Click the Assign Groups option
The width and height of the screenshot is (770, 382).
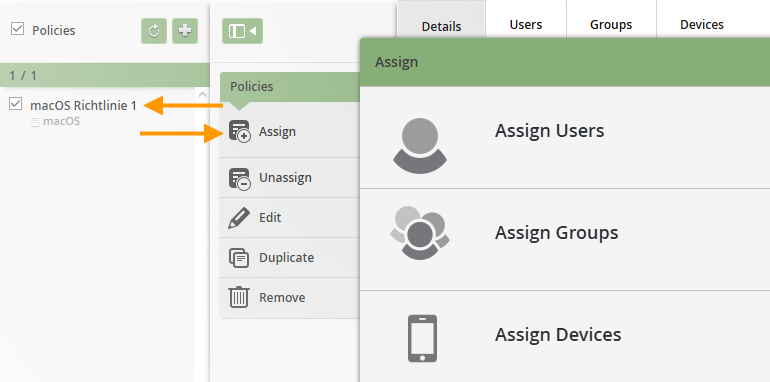[565, 240]
